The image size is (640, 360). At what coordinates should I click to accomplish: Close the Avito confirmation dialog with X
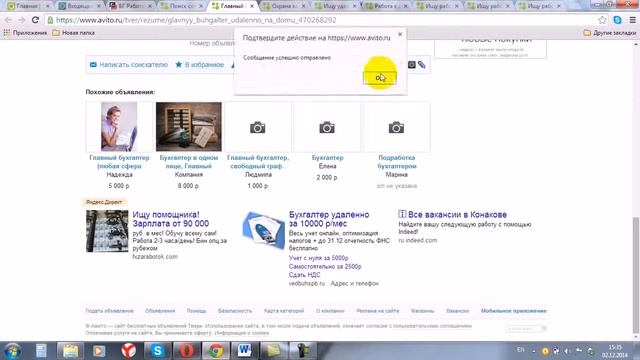tap(400, 34)
